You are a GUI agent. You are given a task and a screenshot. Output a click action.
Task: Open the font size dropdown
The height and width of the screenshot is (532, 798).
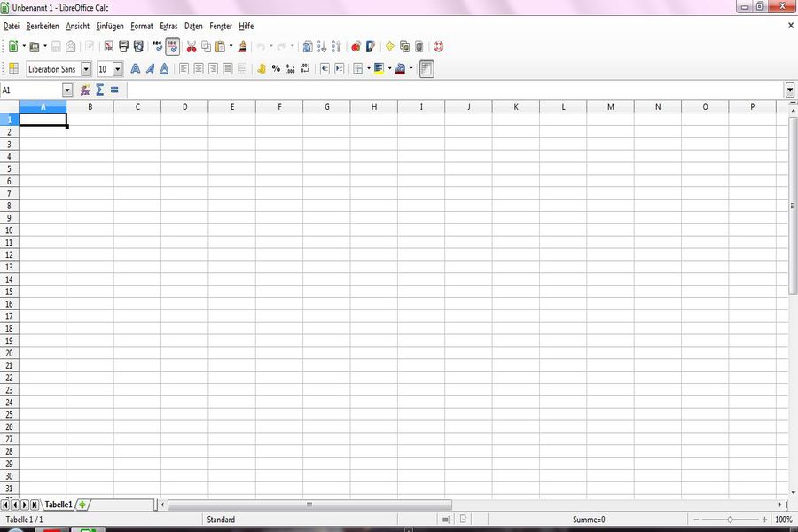tap(118, 69)
